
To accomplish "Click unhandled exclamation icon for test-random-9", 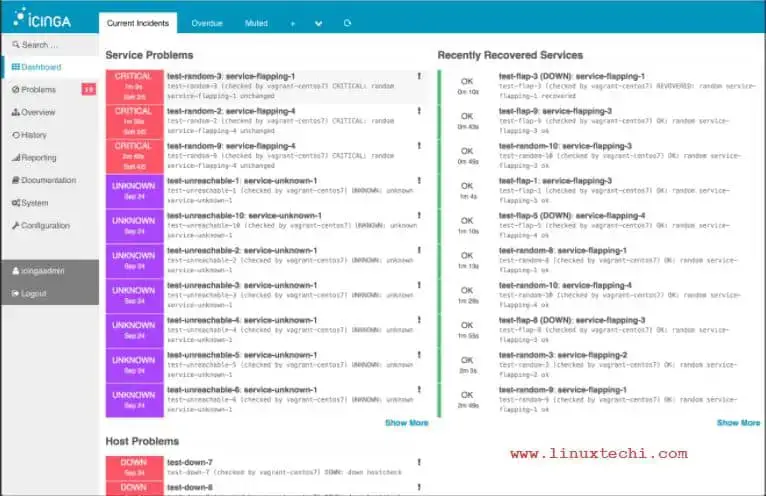I will pyautogui.click(x=419, y=146).
